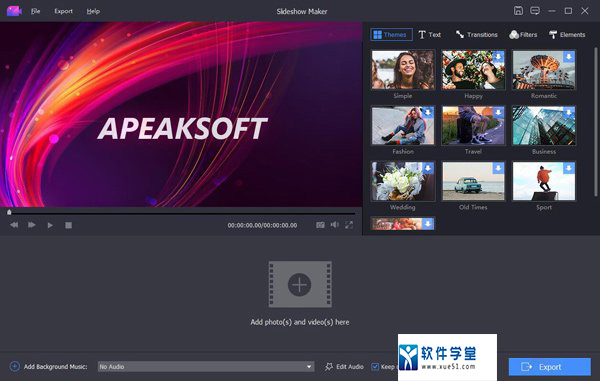Image resolution: width=600 pixels, height=381 pixels.
Task: Select the Happy theme thumbnail
Action: click(x=473, y=70)
